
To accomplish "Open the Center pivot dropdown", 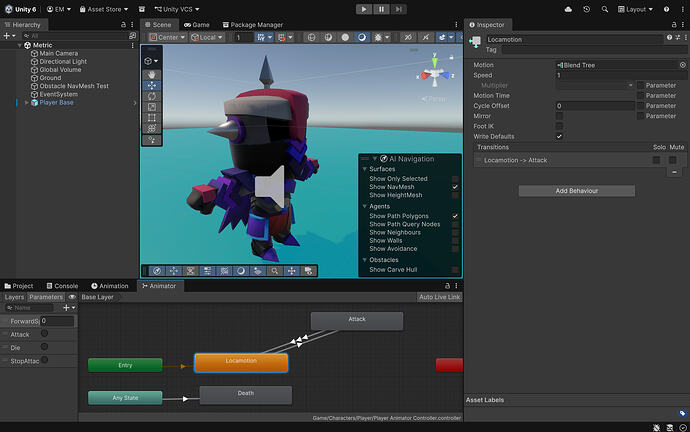I will (167, 37).
